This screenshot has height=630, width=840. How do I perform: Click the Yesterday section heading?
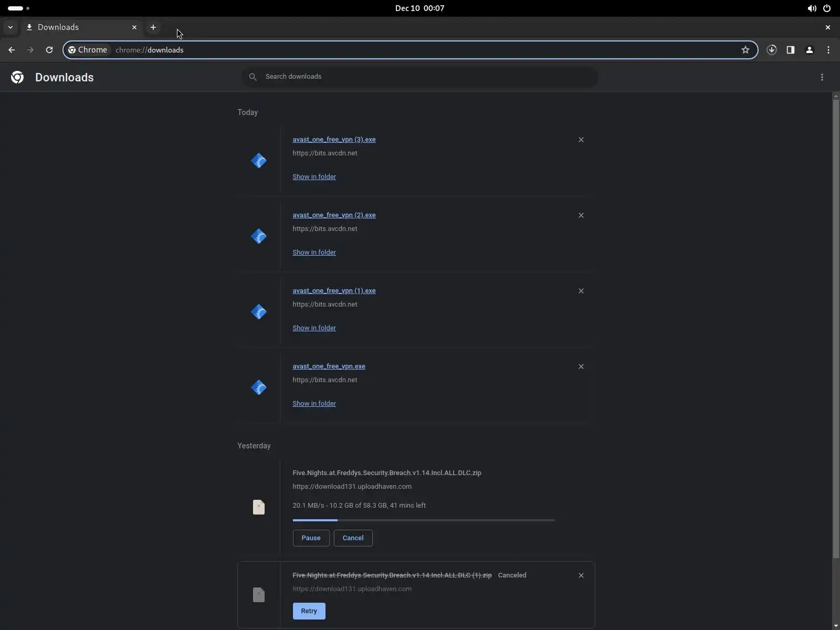[x=254, y=446]
